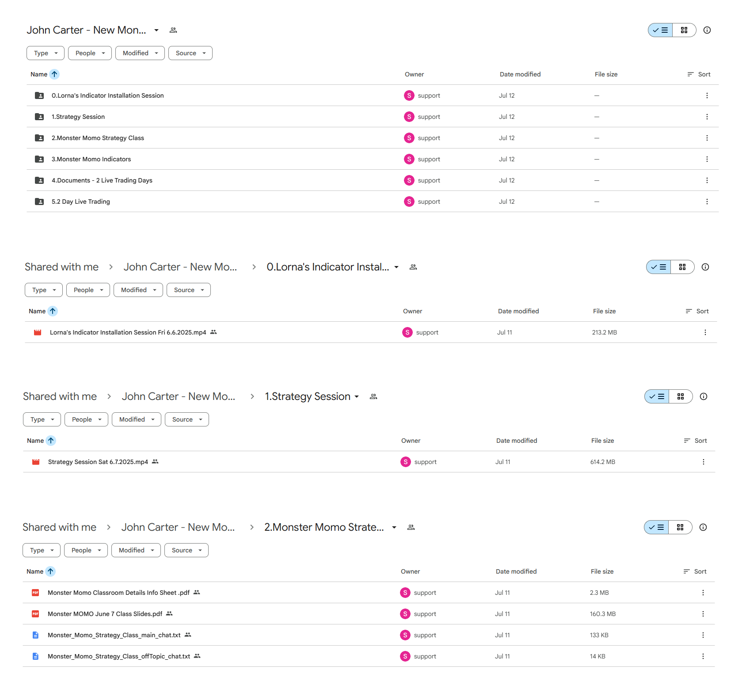Click the red video icon of Strategy Session Sat 6.7.2025.mp4
The width and height of the screenshot is (746, 700).
pos(36,462)
